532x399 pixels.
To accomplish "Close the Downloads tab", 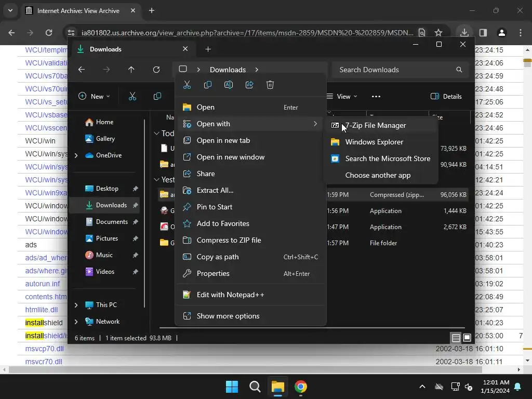I will pos(185,49).
